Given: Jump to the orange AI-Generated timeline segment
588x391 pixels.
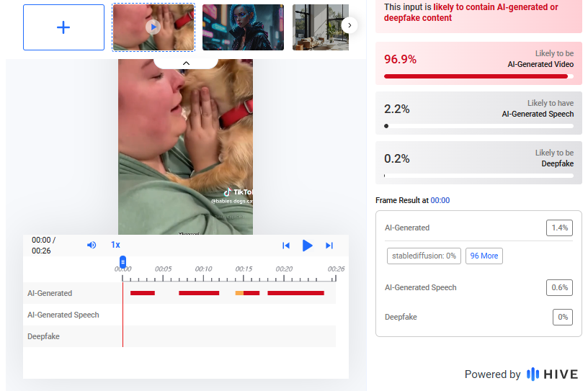Looking at the screenshot, I should [x=239, y=293].
